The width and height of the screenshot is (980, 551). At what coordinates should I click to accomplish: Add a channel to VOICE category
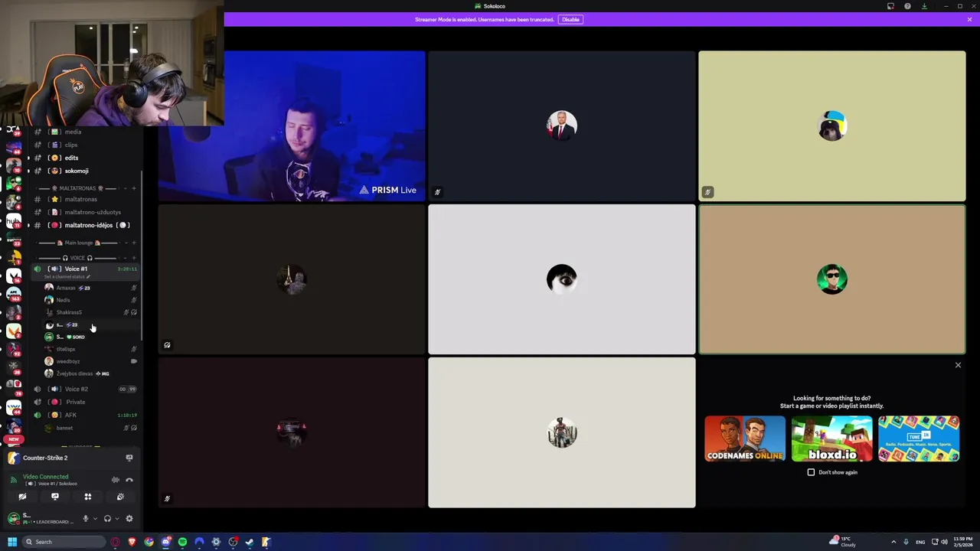[134, 258]
